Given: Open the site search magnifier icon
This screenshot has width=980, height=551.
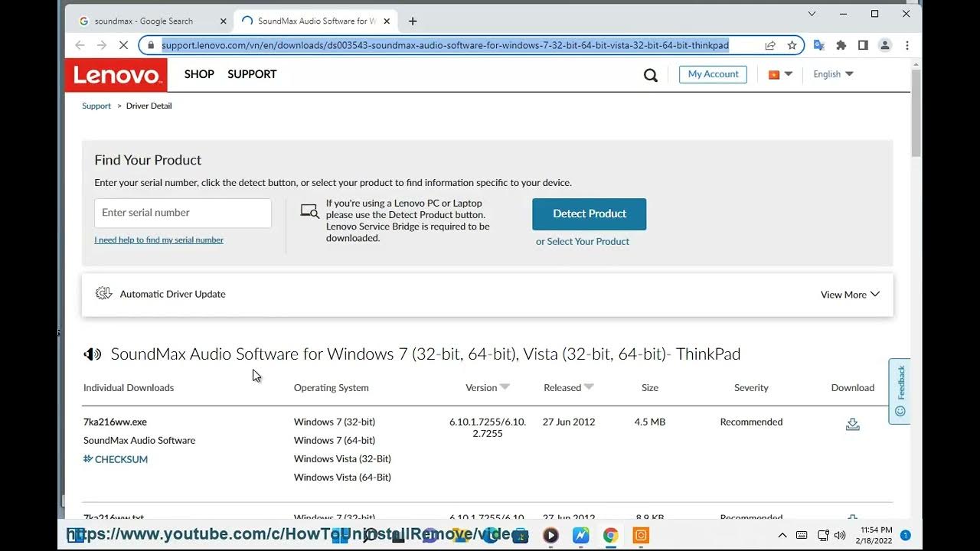Looking at the screenshot, I should coord(651,75).
